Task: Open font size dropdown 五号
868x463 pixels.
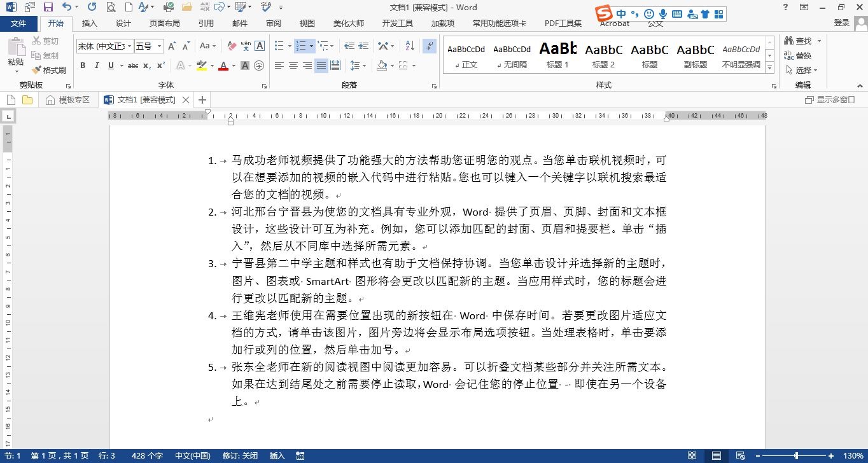Action: [159, 46]
